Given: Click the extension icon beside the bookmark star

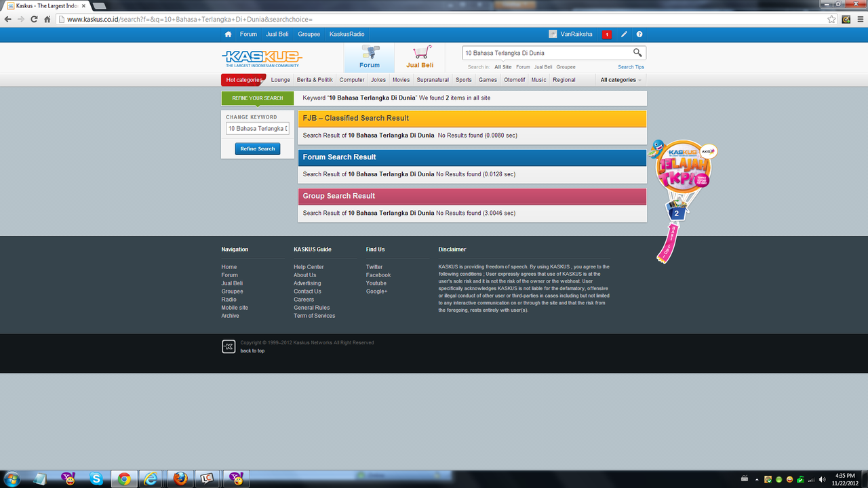Looking at the screenshot, I should point(846,19).
